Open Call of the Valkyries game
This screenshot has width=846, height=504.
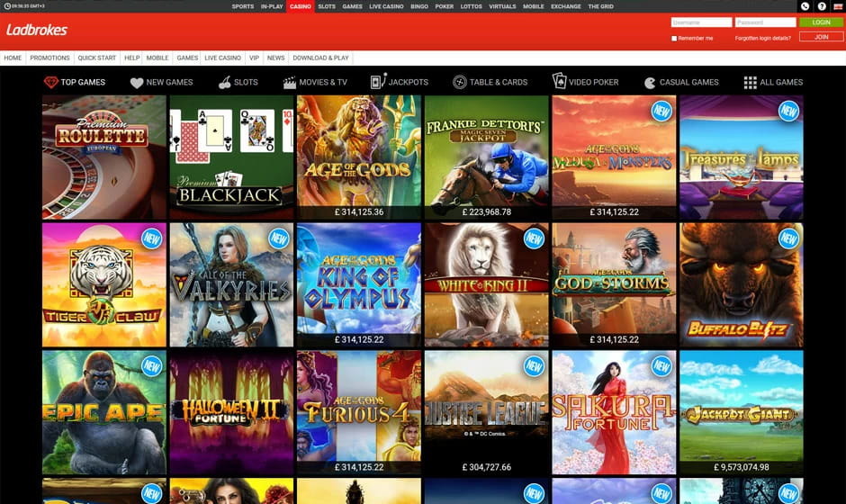tap(231, 285)
